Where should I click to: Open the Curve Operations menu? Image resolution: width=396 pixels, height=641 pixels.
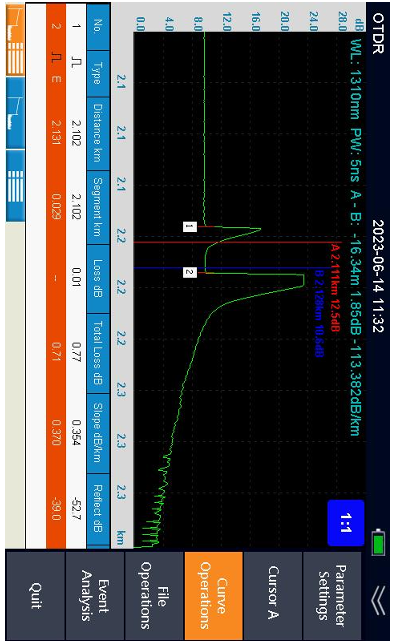[x=214, y=595]
